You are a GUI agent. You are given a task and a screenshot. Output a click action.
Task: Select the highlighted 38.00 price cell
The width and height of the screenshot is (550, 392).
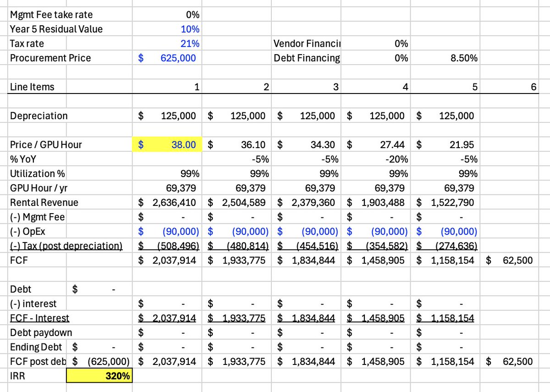point(167,144)
